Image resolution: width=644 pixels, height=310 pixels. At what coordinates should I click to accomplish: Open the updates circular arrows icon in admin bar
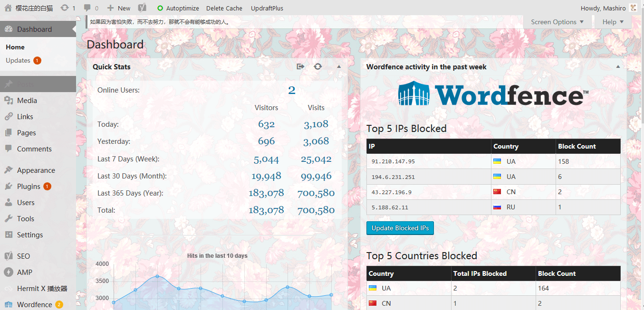(x=65, y=8)
